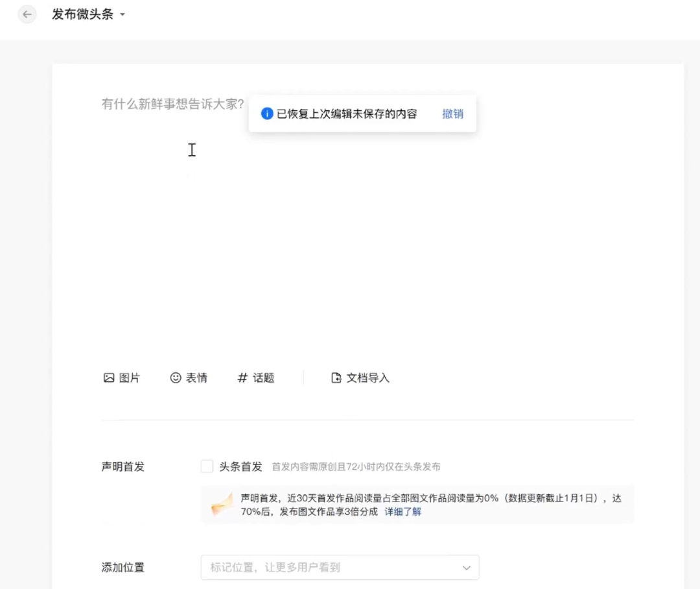
Task: Open the emoji picker smiley icon
Action: point(176,378)
